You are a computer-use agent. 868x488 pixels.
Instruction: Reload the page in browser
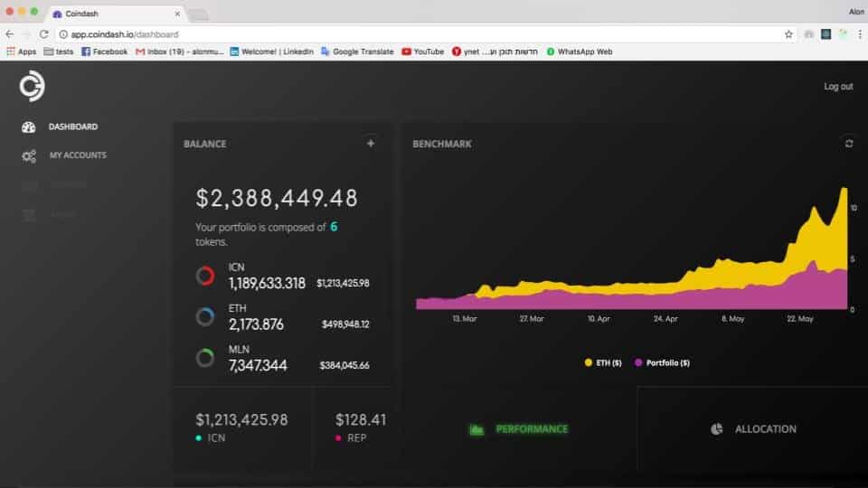coord(43,34)
